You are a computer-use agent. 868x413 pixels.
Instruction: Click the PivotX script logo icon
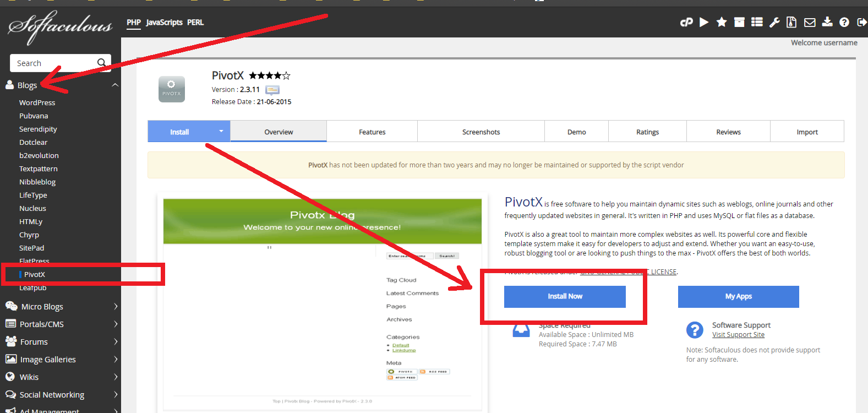172,89
